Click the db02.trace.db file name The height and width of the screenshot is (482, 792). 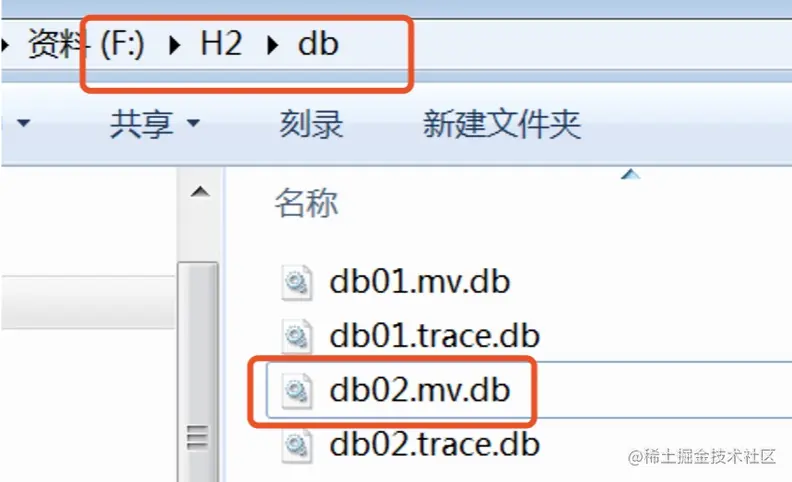[x=434, y=445]
